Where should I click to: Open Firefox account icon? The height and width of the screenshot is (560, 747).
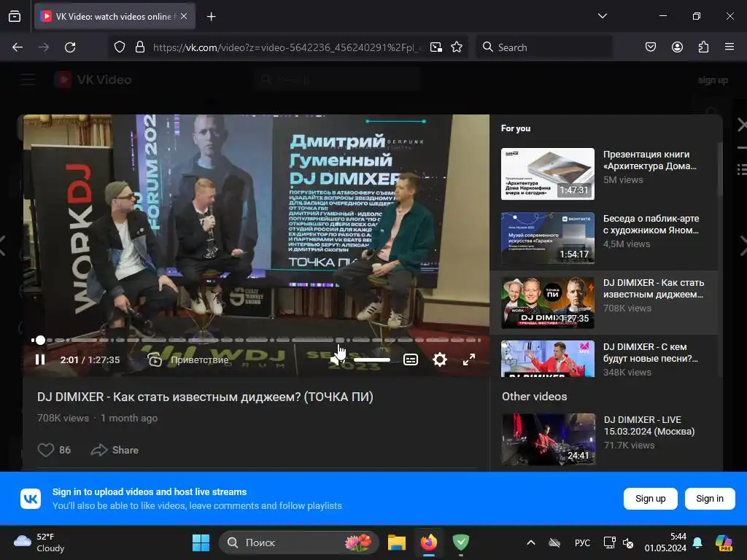[x=677, y=47]
